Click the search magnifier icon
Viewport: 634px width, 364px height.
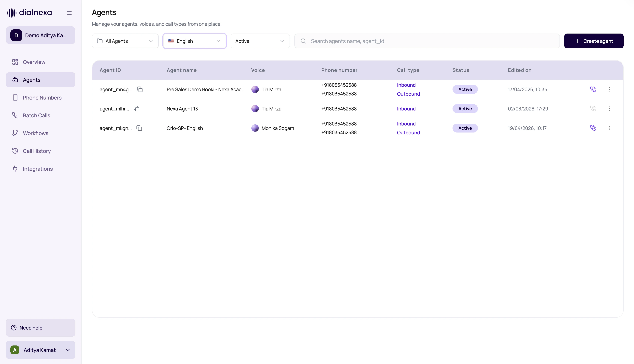[x=303, y=41]
